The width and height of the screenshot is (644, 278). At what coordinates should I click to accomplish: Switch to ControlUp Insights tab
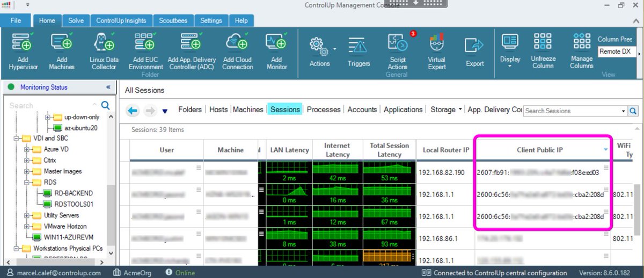point(121,20)
